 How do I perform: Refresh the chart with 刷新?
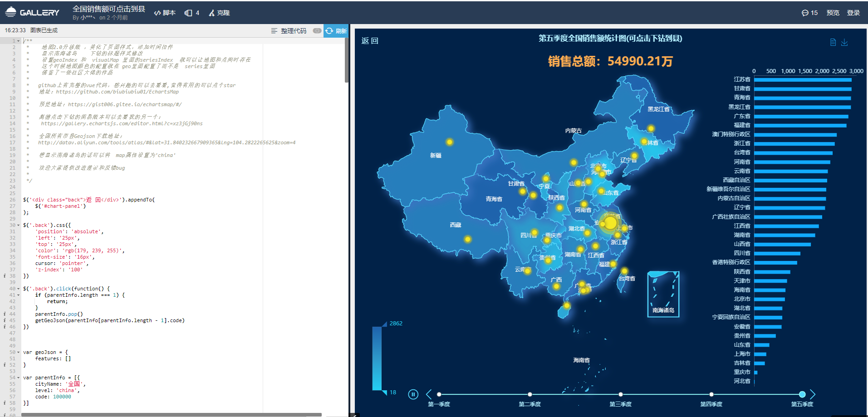(x=336, y=31)
